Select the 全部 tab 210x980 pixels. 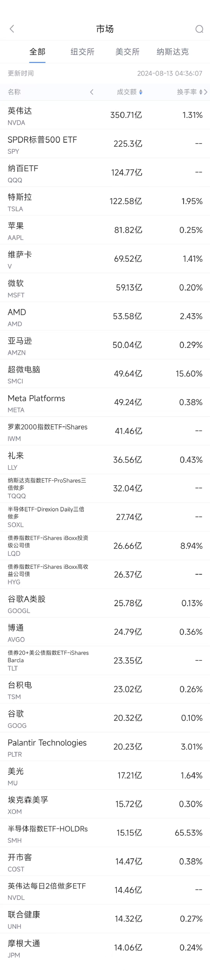pyautogui.click(x=37, y=52)
